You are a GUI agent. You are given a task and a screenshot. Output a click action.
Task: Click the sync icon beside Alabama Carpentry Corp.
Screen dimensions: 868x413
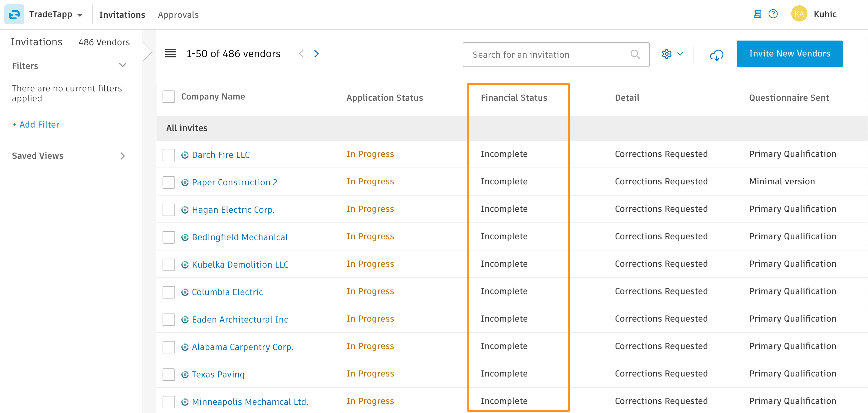point(185,347)
